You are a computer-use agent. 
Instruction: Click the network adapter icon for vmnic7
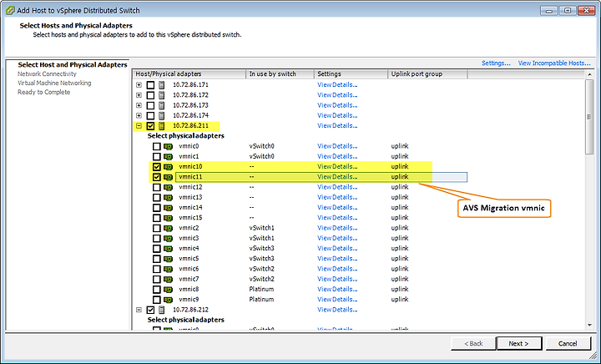tap(168, 279)
